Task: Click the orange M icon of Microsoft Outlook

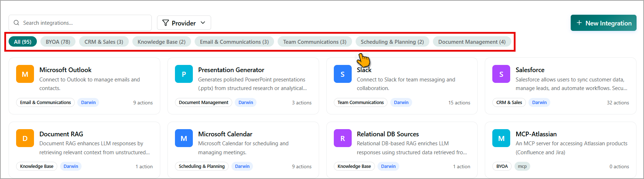Action: [x=25, y=74]
